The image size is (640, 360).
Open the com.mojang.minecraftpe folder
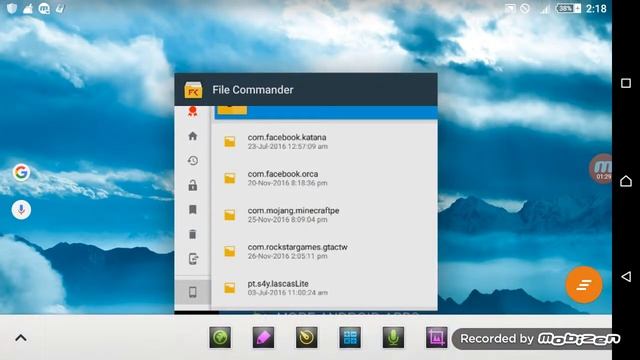point(324,215)
